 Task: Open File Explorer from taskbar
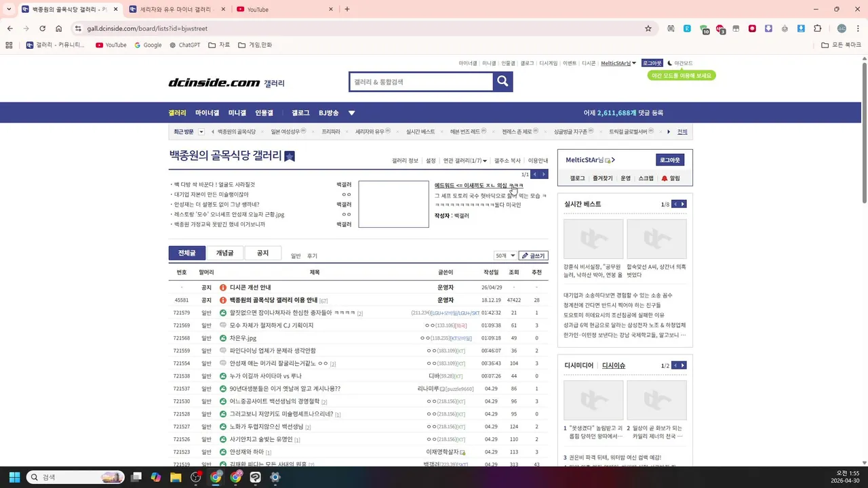(x=176, y=477)
